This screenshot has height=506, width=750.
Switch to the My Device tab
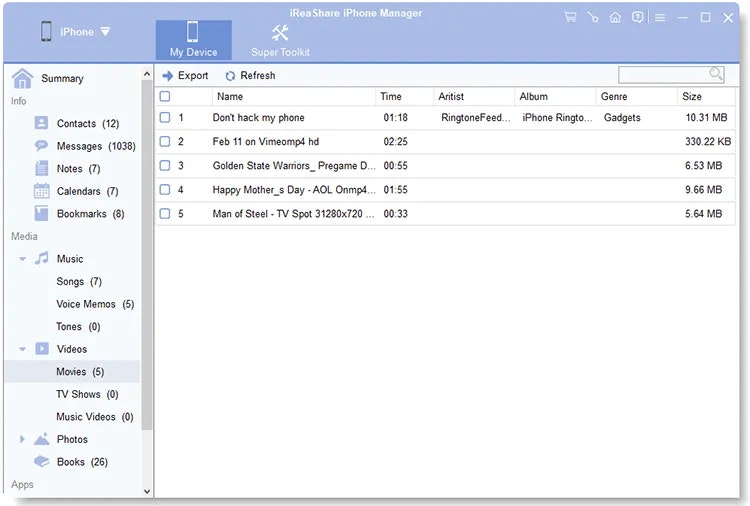click(193, 40)
